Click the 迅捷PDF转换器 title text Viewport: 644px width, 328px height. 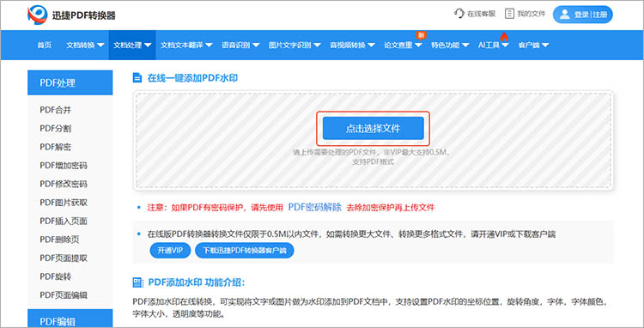click(84, 15)
